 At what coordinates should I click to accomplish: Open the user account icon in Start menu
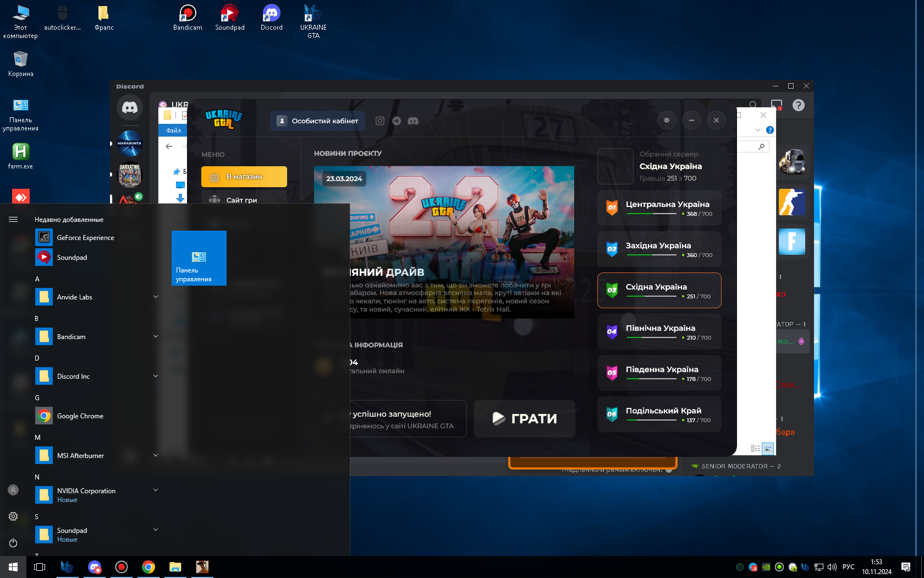13,490
